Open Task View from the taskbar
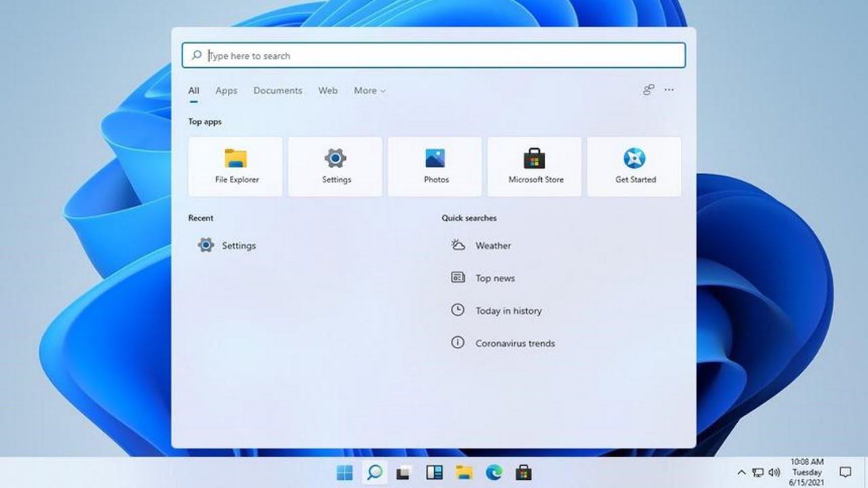Screen dimensions: 868x488 [404, 472]
